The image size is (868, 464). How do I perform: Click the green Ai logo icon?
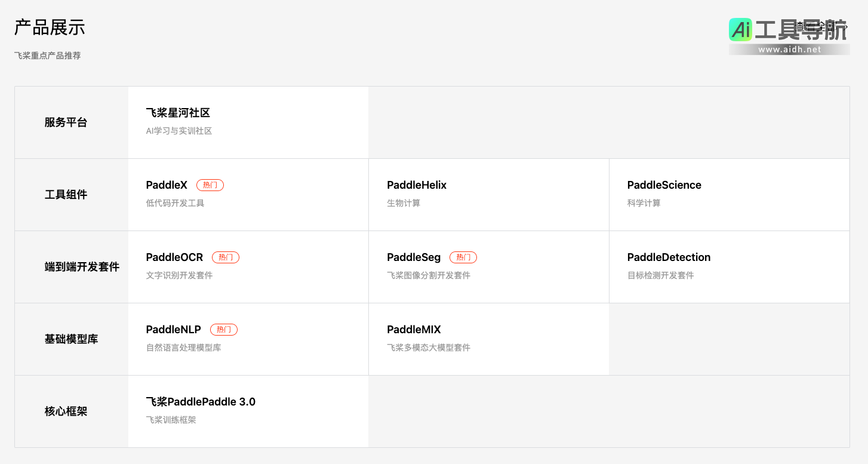tap(740, 29)
